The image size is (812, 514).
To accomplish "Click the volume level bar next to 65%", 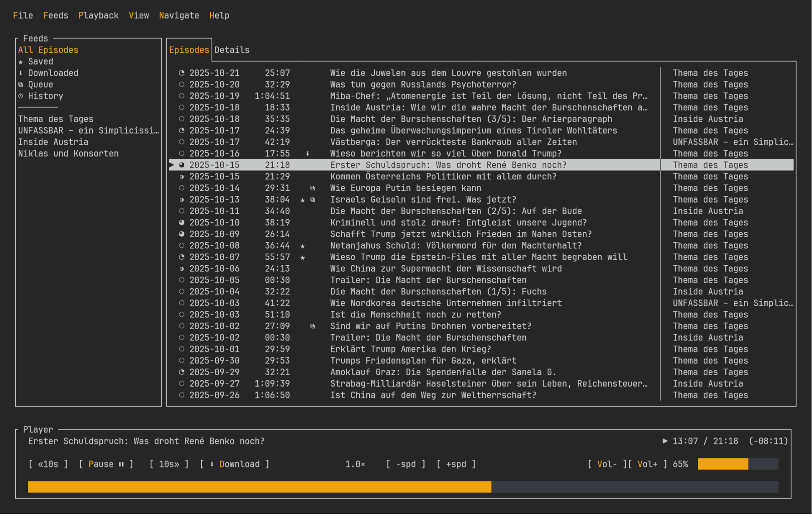I will point(738,464).
